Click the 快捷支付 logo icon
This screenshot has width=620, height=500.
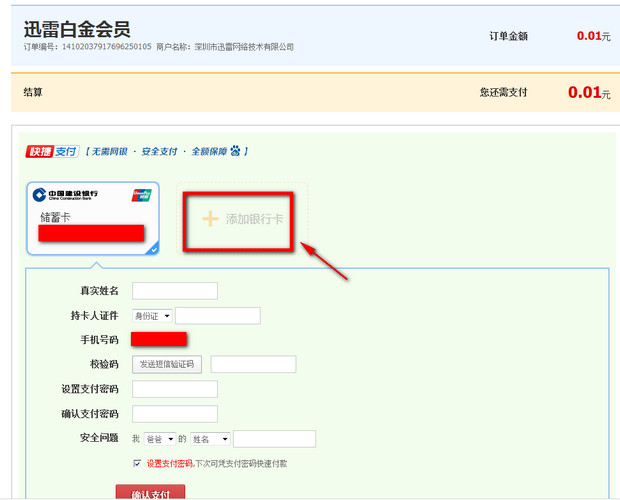click(51, 151)
